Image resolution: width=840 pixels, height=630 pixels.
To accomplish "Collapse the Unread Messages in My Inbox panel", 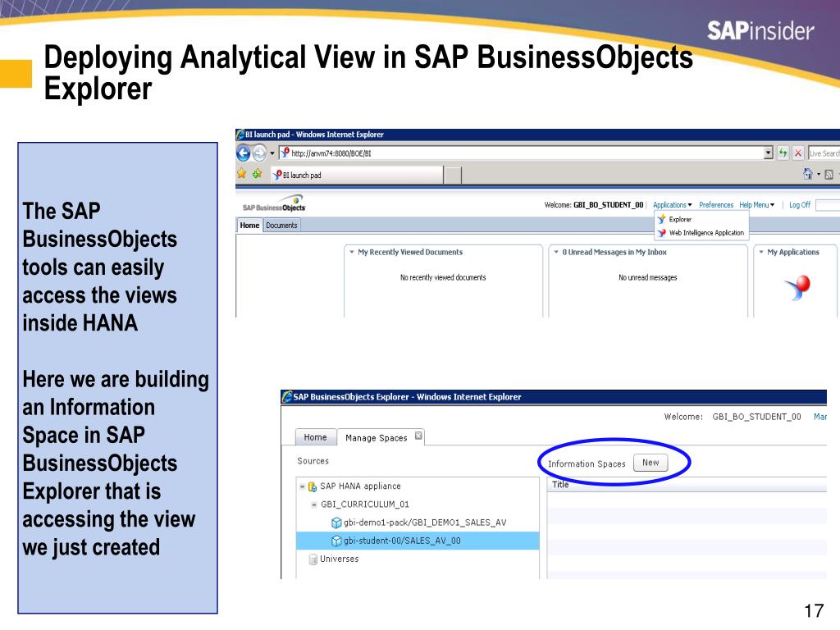I will coord(556,252).
